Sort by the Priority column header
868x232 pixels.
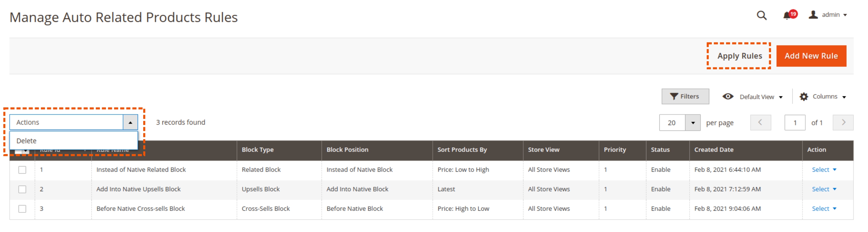click(615, 150)
